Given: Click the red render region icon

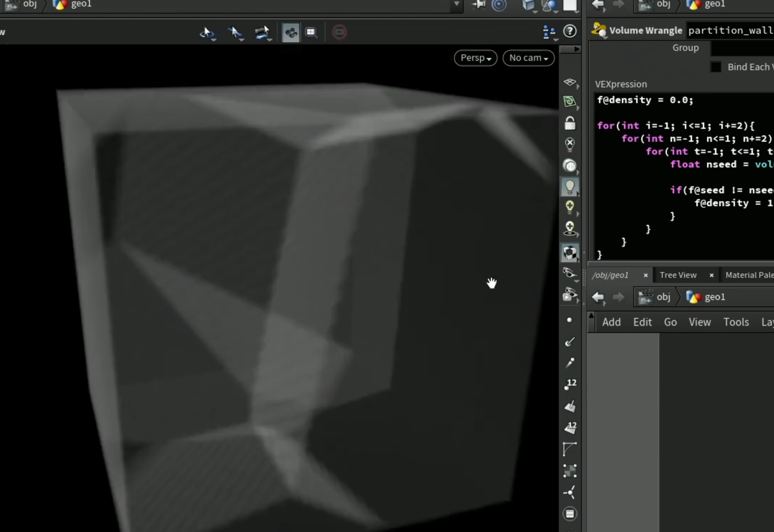Looking at the screenshot, I should (x=339, y=32).
